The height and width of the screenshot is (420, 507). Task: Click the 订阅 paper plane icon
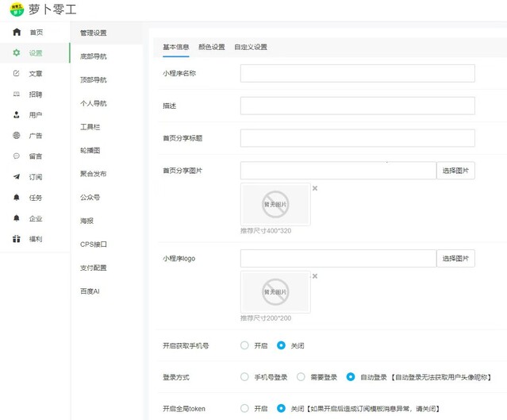tap(17, 177)
